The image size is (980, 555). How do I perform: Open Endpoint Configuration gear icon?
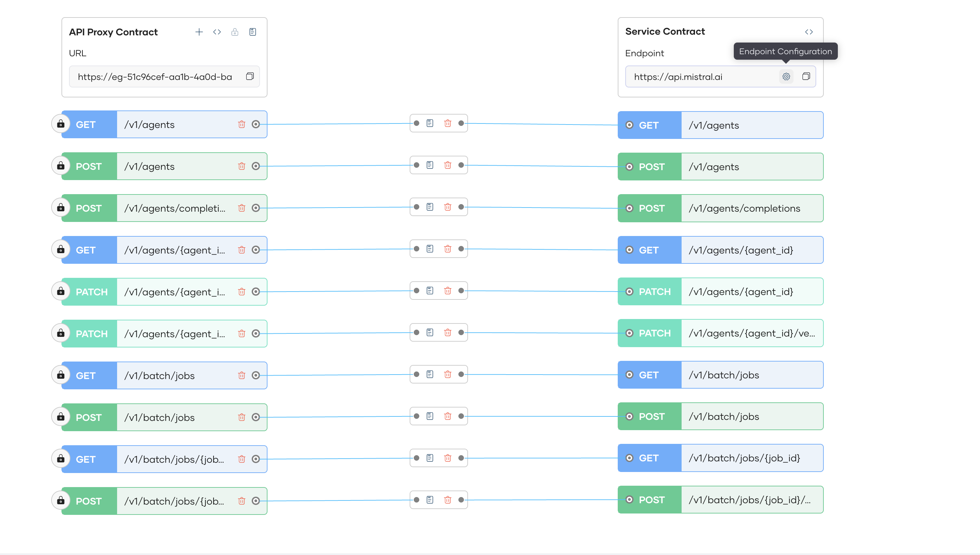786,76
